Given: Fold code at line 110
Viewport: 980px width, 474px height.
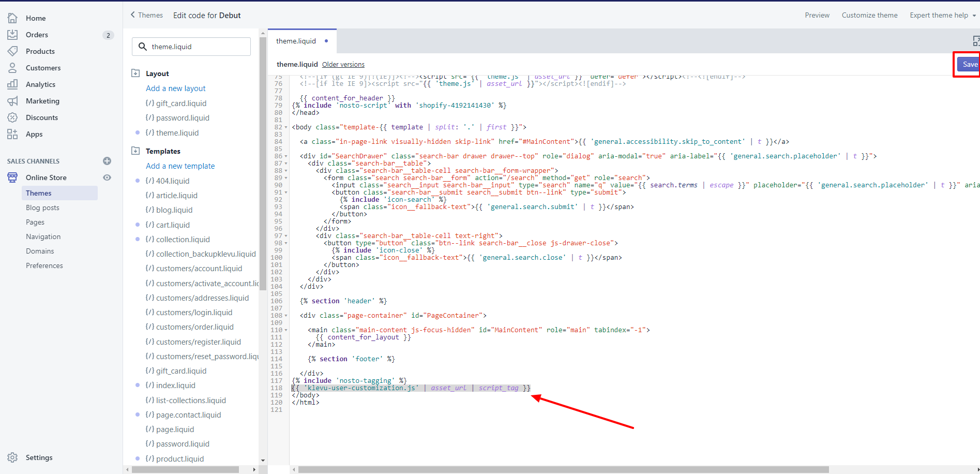Looking at the screenshot, I should (x=286, y=330).
